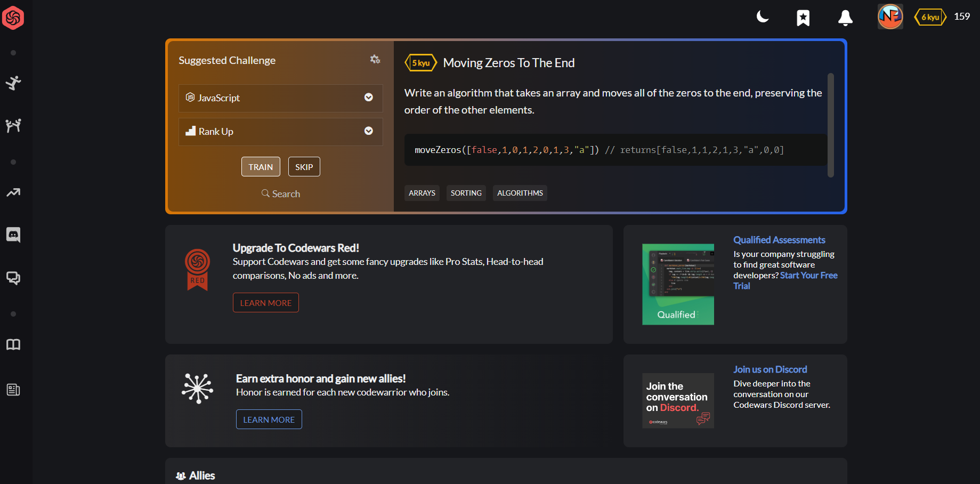Click the Join the conversation on Discord image
Viewport: 980px width, 484px height.
(678, 401)
